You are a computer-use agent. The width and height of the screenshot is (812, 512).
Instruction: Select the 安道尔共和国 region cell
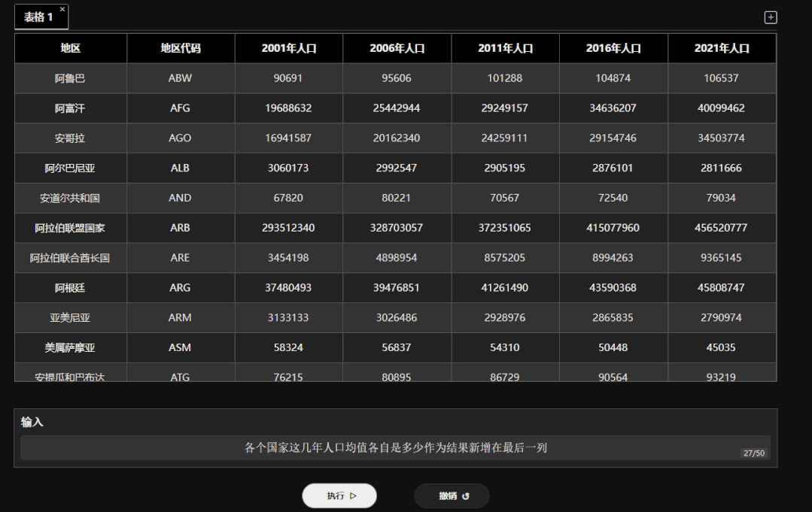[x=71, y=198]
